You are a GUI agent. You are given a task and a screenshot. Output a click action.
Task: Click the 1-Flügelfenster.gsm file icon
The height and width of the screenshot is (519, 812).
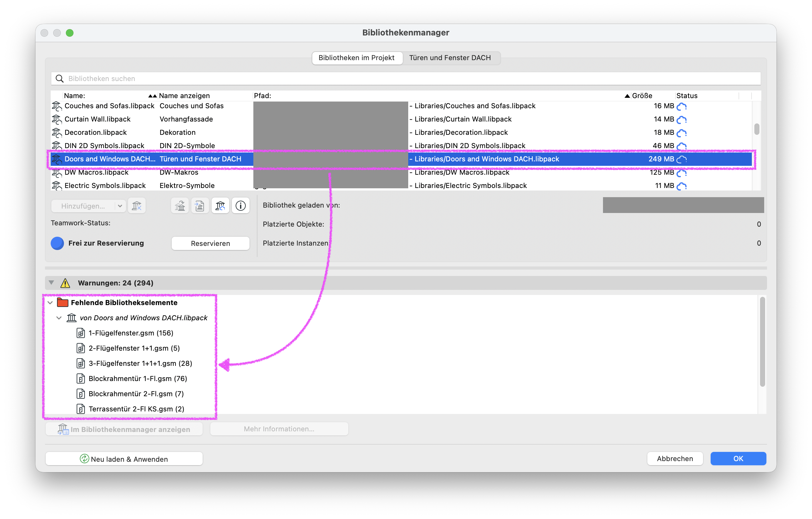[x=80, y=333]
